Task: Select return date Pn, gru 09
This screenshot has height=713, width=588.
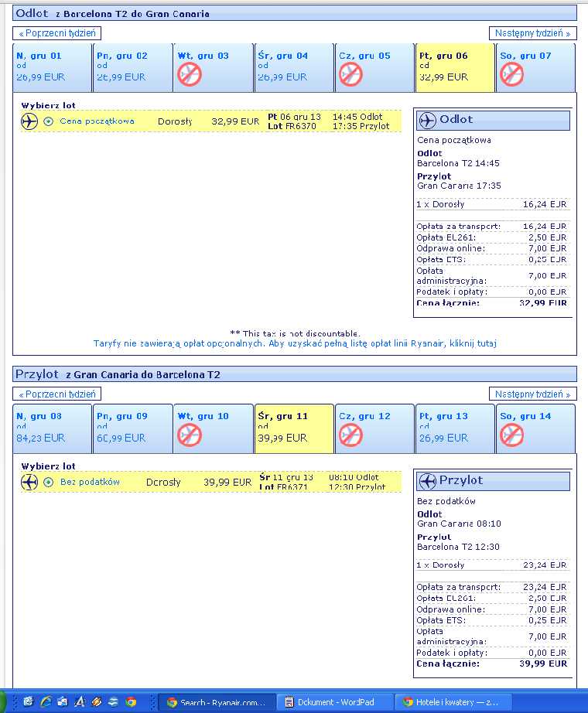Action: coord(133,428)
